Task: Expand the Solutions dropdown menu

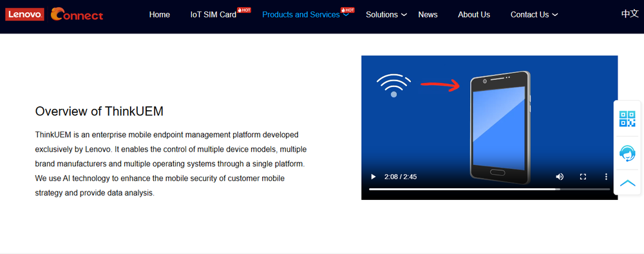Action: pyautogui.click(x=386, y=15)
